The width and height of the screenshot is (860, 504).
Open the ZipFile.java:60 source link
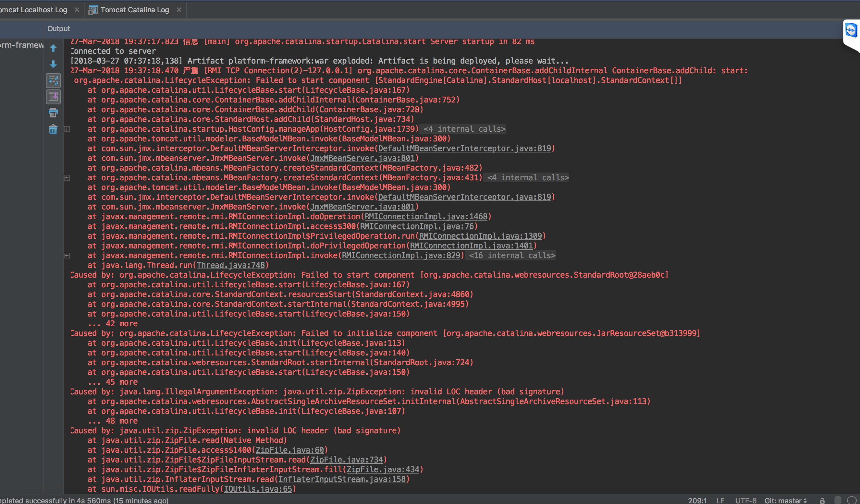[x=290, y=450]
